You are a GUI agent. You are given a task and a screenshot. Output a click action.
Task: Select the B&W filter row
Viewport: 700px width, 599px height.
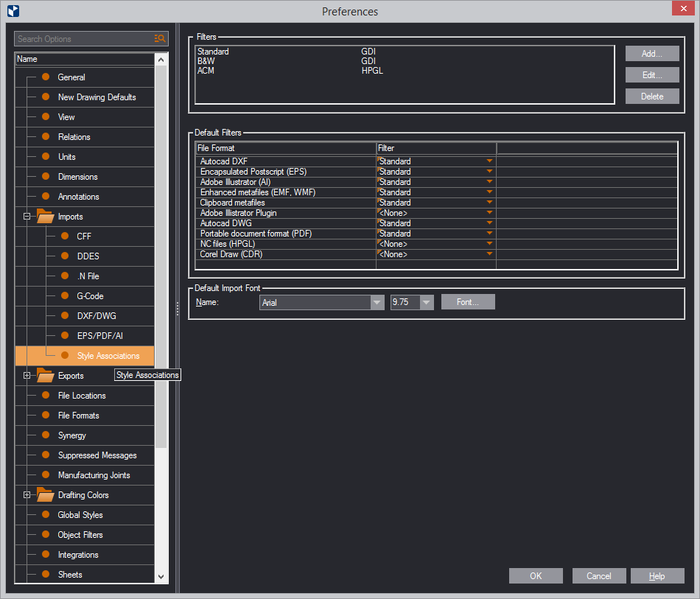(405, 61)
